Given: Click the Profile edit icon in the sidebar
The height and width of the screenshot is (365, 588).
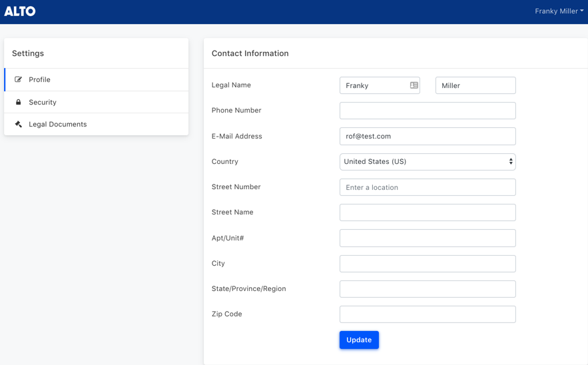Looking at the screenshot, I should tap(18, 79).
